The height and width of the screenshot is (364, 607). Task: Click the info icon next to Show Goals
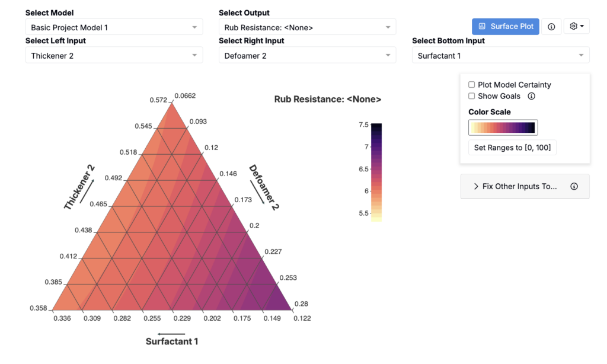[532, 96]
